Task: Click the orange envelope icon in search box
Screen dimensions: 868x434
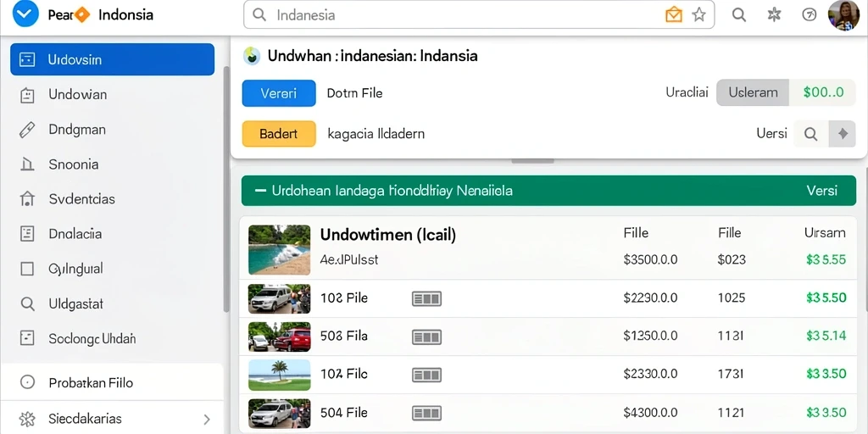Action: [x=674, y=15]
